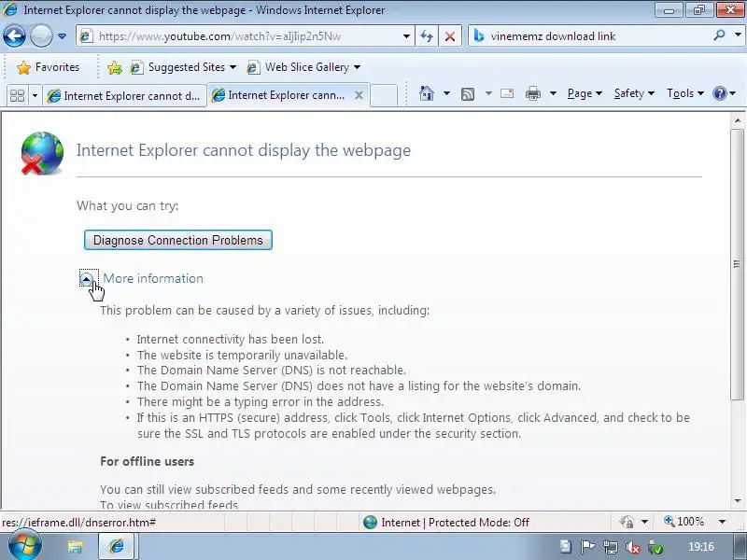Click the green-check security tray icon

[656, 548]
